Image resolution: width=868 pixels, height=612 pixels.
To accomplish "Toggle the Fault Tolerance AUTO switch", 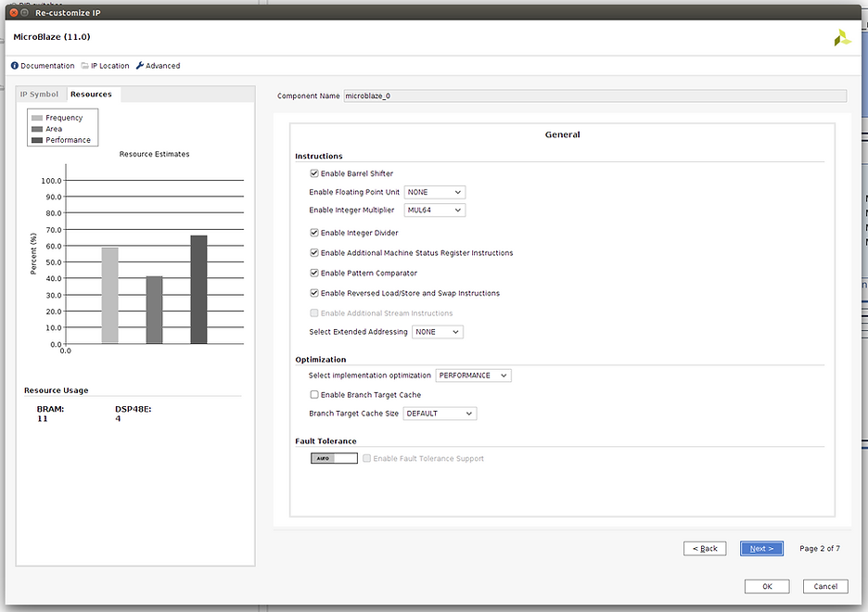I will (x=334, y=458).
